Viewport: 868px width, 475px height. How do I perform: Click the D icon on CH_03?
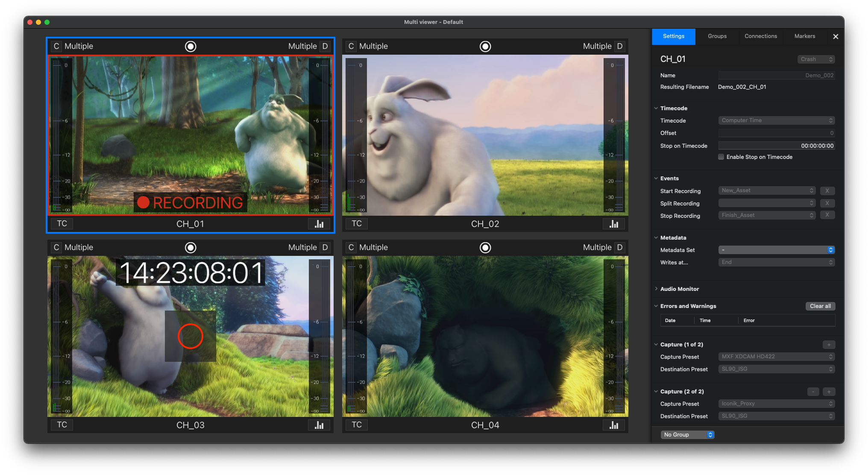[325, 247]
